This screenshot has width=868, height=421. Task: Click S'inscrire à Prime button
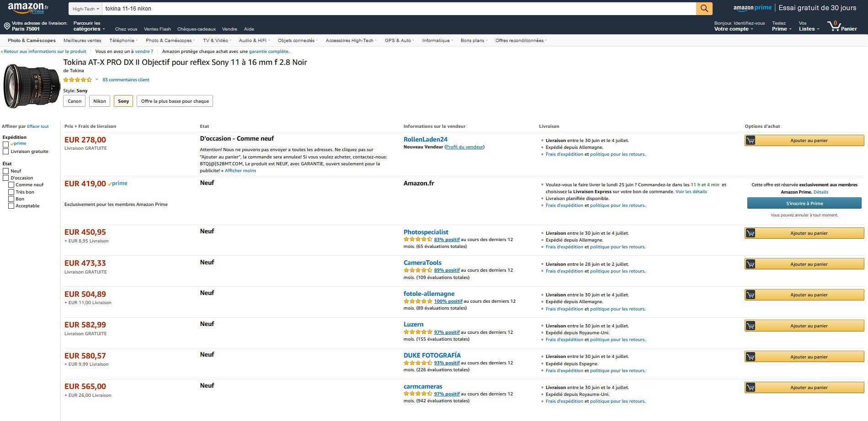tap(804, 203)
